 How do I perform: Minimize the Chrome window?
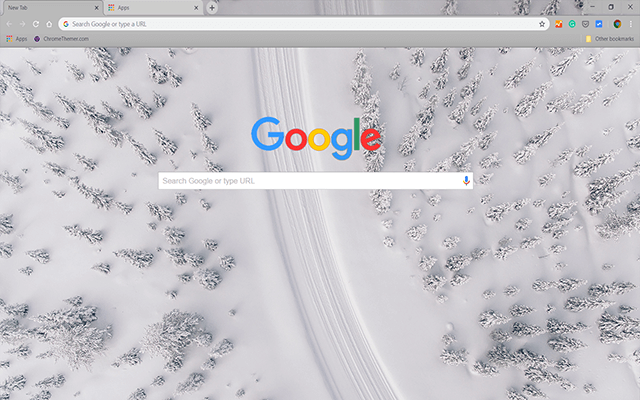pos(593,7)
